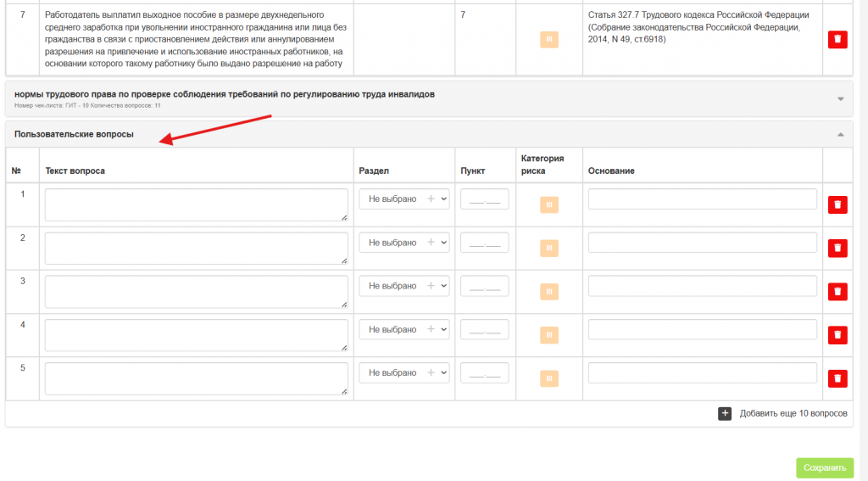Viewport: 868px width, 481px height.
Task: Click the Текст вопроса column header
Action: 75,171
